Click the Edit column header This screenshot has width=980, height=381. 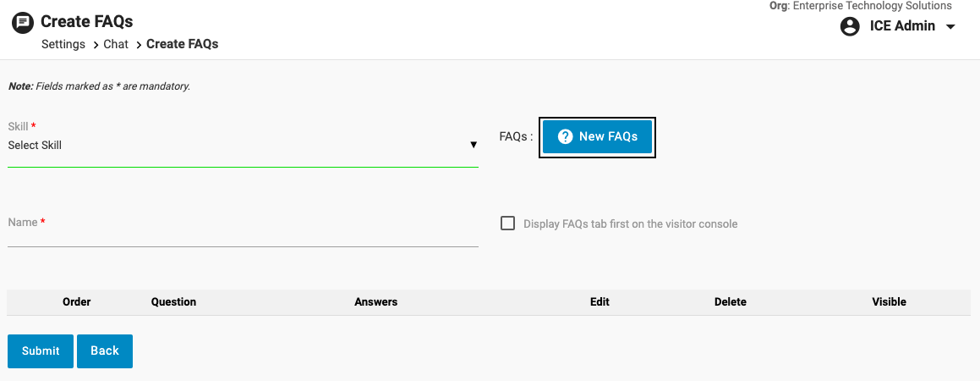tap(599, 301)
